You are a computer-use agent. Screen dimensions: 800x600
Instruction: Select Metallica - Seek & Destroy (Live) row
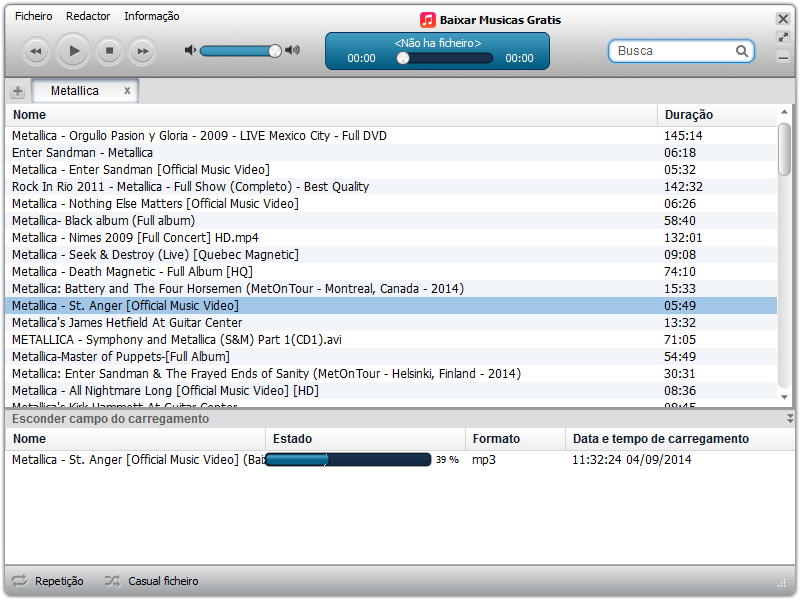391,255
